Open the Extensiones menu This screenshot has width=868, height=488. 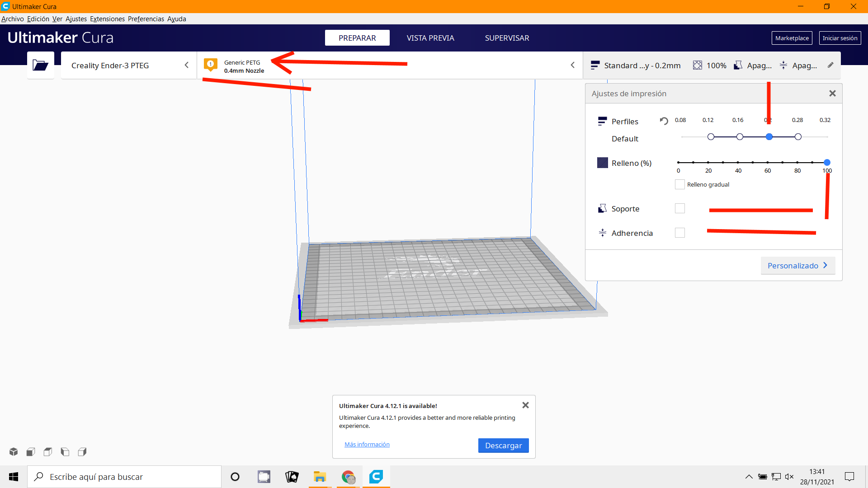click(x=107, y=19)
